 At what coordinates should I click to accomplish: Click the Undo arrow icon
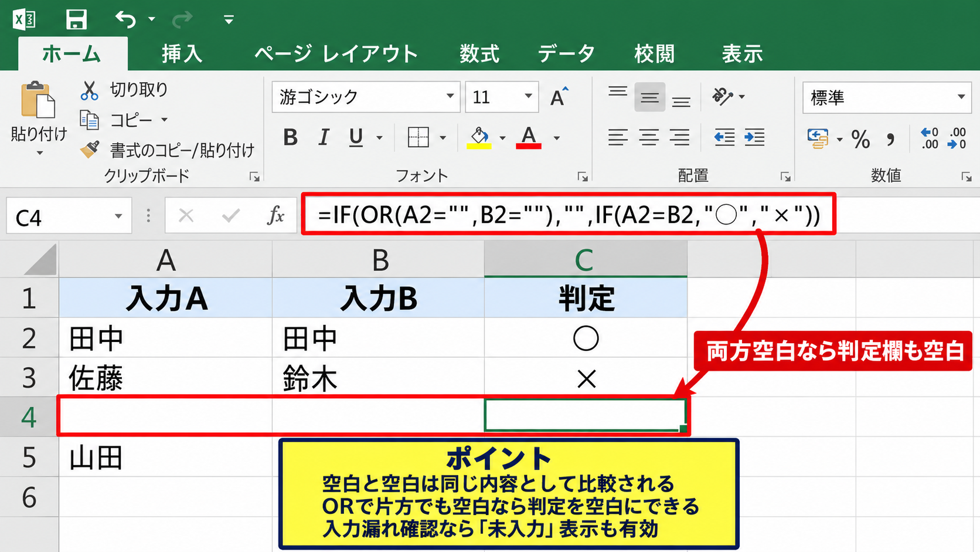click(125, 19)
